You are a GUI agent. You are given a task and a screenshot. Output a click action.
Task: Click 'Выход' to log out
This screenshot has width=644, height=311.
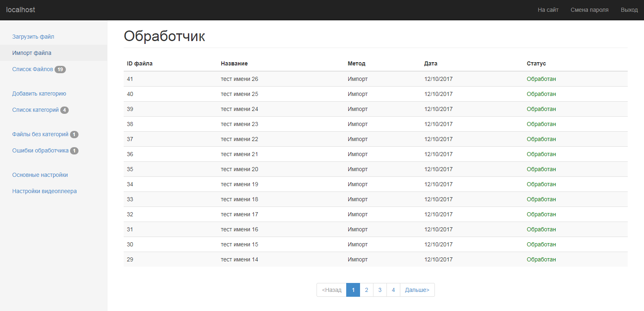(x=629, y=10)
